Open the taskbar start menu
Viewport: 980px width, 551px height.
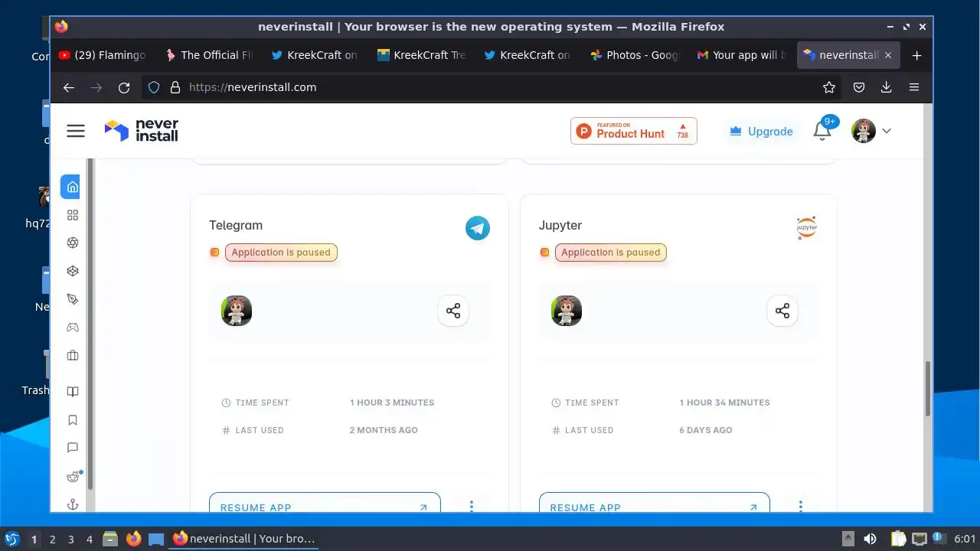[x=11, y=539]
